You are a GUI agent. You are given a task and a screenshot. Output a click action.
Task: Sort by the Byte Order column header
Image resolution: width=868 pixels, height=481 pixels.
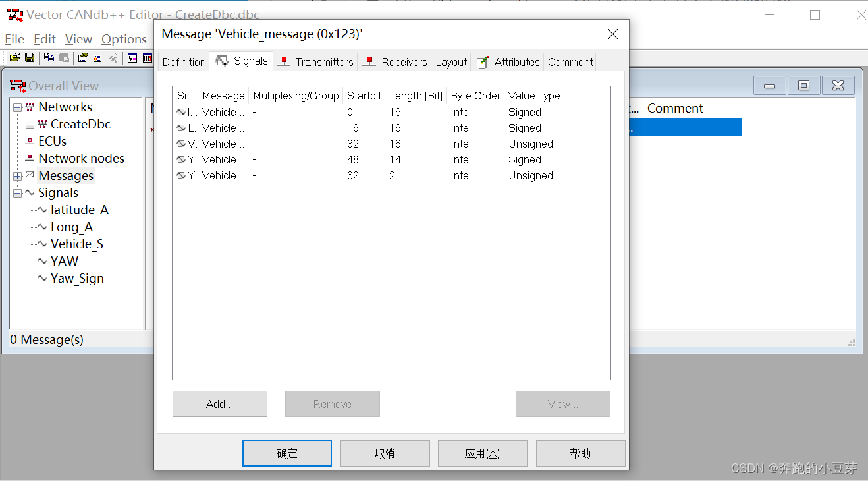click(x=475, y=96)
